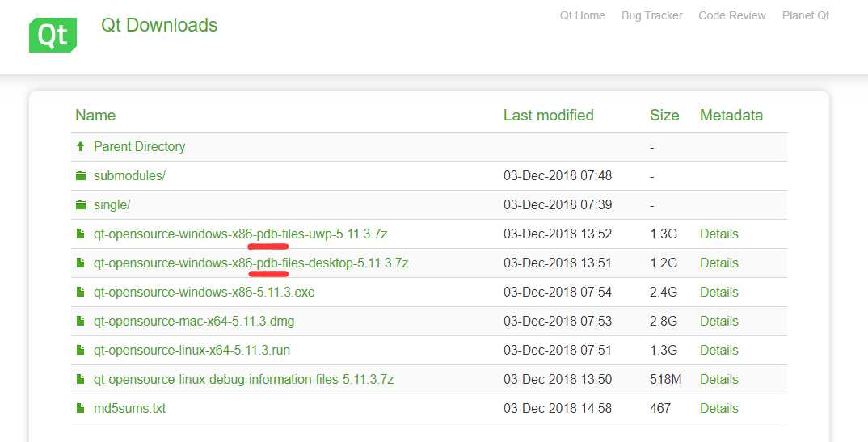
Task: Click file icon for mac-x64 dmg
Action: click(81, 321)
